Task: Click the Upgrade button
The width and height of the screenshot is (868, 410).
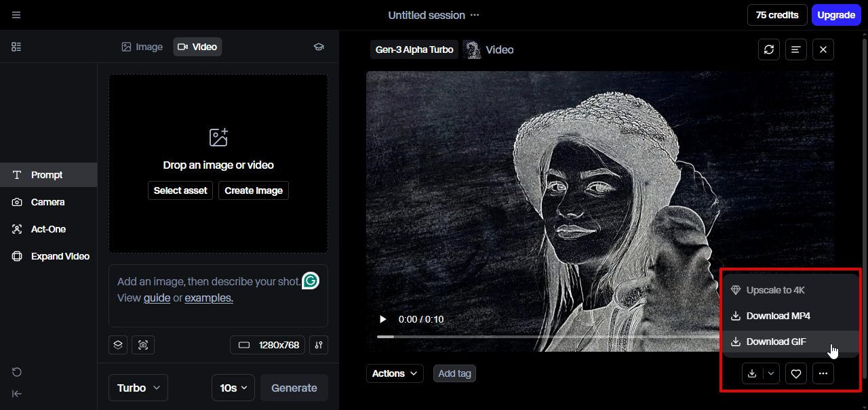Action: coord(836,15)
